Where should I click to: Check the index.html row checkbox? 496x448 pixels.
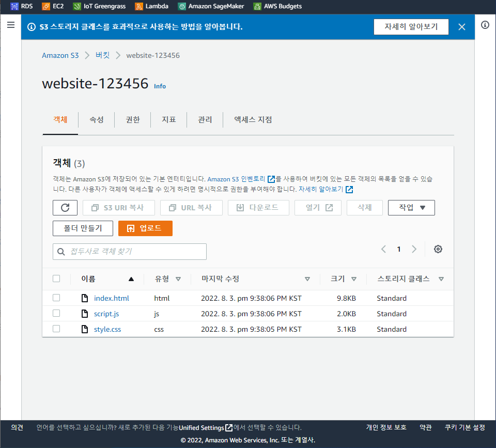(x=56, y=298)
